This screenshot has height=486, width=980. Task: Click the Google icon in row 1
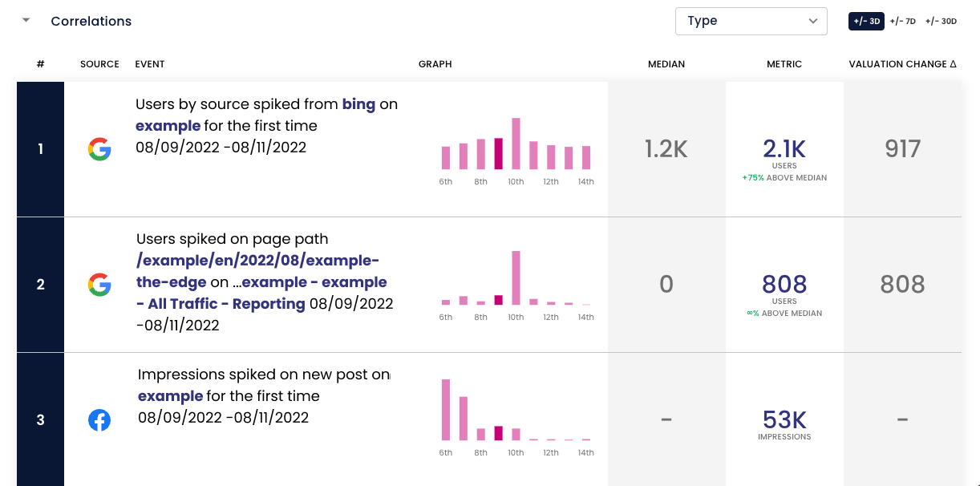coord(99,149)
